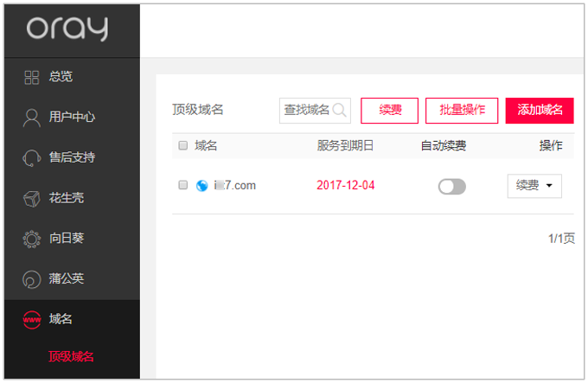This screenshot has height=383, width=588.
Task: Tick the checkbox for the .com domain row
Action: 183,185
